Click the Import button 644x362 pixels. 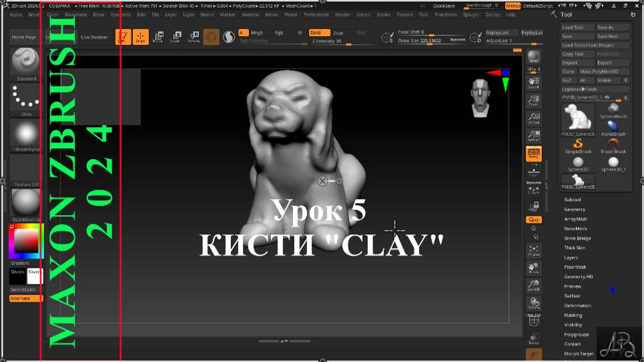point(577,63)
